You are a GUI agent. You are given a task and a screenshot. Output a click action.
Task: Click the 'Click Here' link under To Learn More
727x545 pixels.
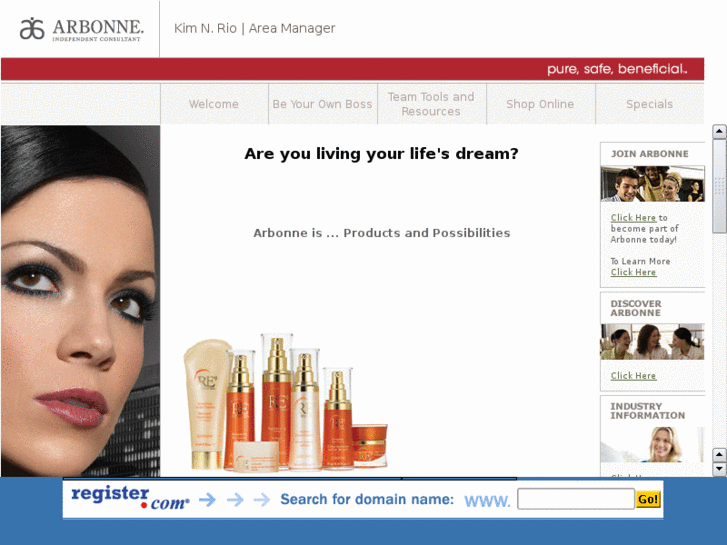point(633,272)
